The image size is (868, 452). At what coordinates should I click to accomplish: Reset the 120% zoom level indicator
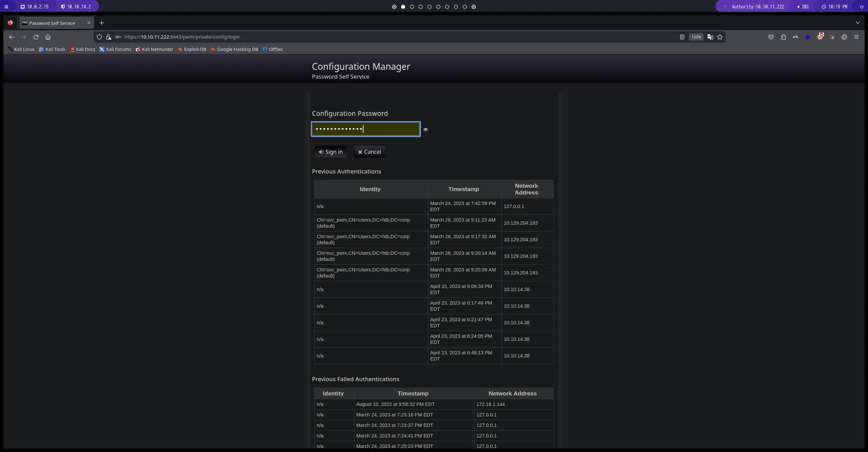click(x=696, y=37)
